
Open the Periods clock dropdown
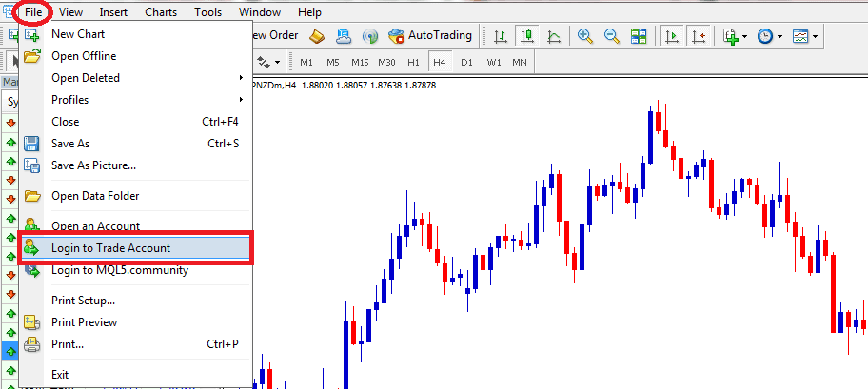(x=770, y=36)
